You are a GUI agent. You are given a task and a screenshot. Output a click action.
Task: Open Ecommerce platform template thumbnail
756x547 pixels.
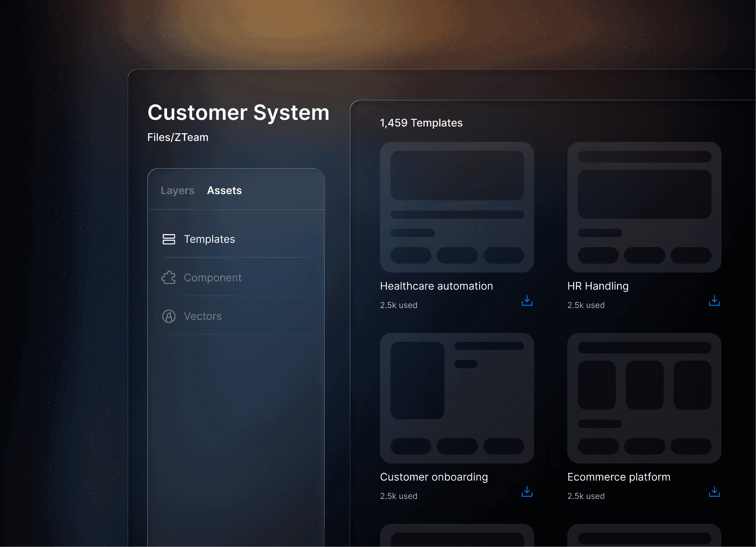tap(644, 398)
